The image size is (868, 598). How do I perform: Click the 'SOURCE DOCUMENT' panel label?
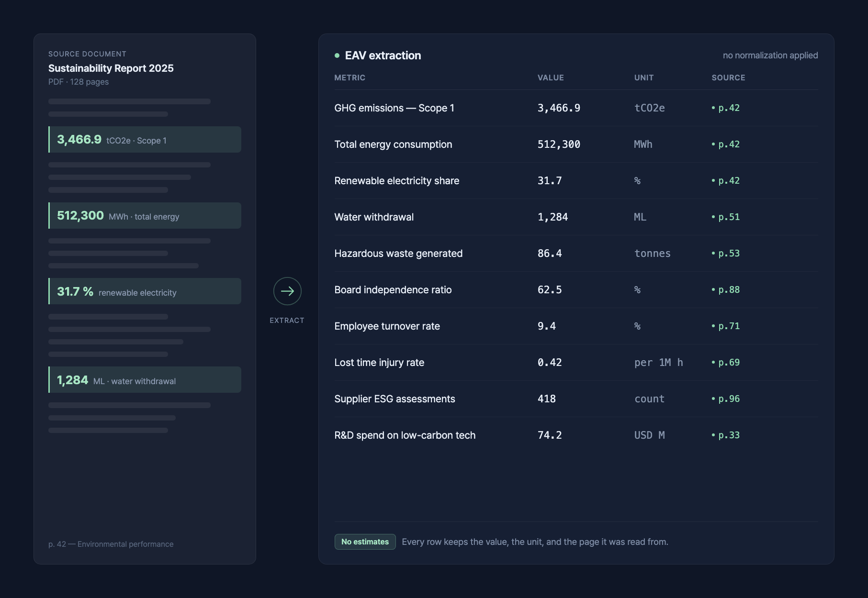(x=87, y=54)
